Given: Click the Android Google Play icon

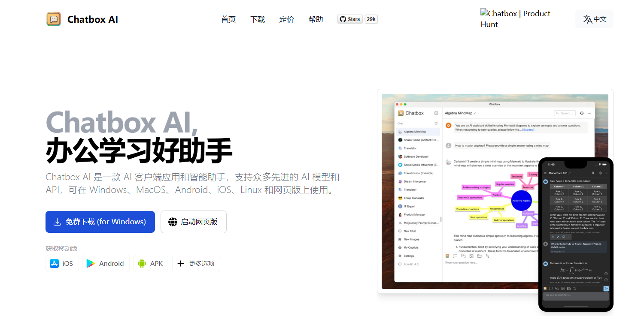Looking at the screenshot, I should 91,263.
